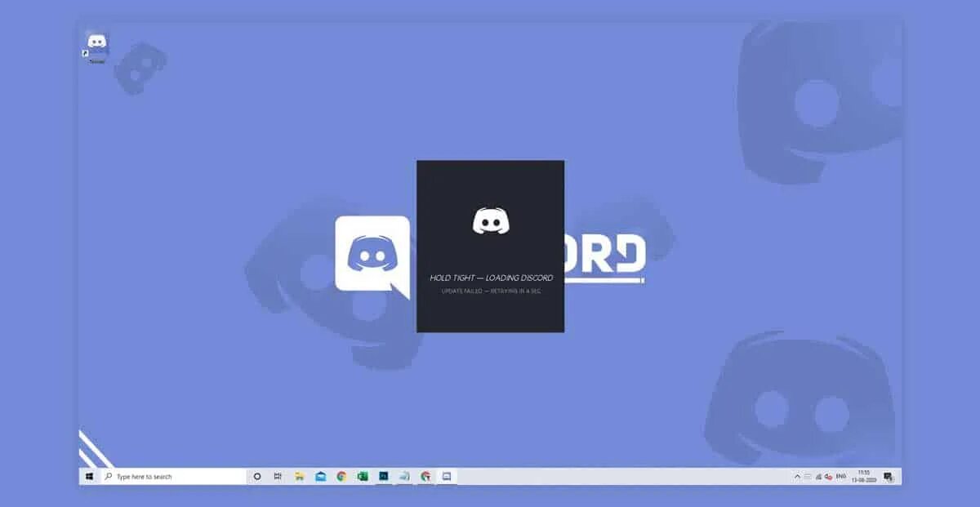Viewport: 980px width, 507px height.
Task: Open the Mail app on taskbar
Action: (x=321, y=476)
